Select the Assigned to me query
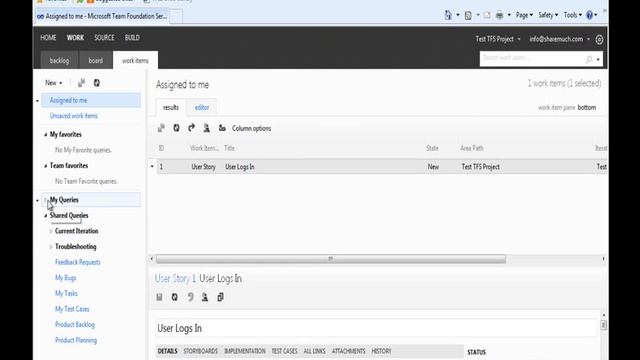The width and height of the screenshot is (640, 360). [x=91, y=100]
